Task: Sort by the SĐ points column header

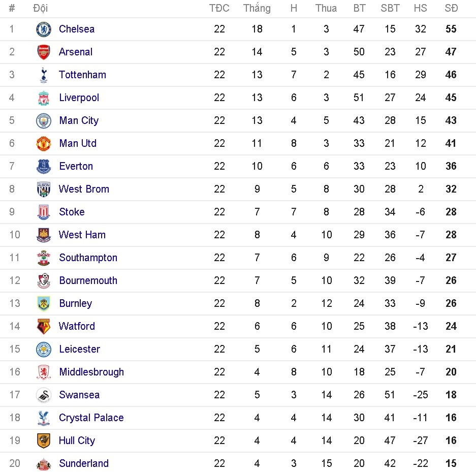Action: tap(451, 8)
